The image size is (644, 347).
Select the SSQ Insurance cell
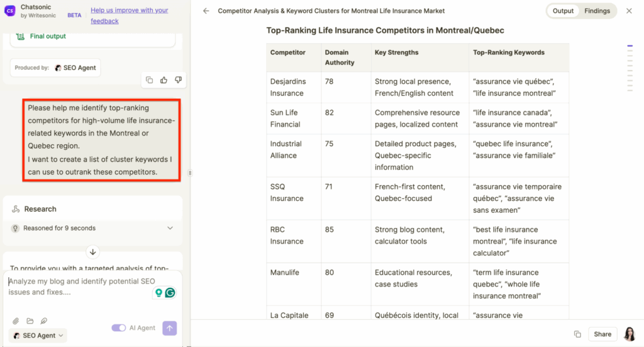pyautogui.click(x=294, y=198)
